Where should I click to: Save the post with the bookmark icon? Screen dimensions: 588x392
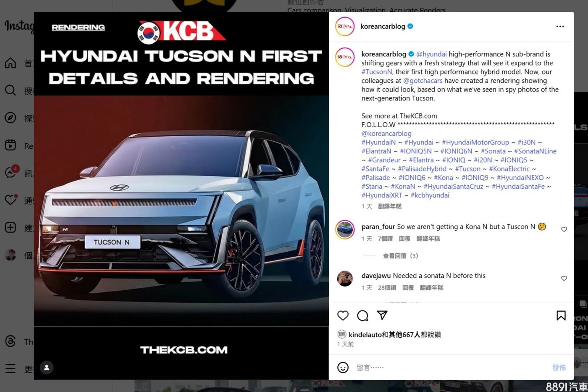pyautogui.click(x=561, y=316)
